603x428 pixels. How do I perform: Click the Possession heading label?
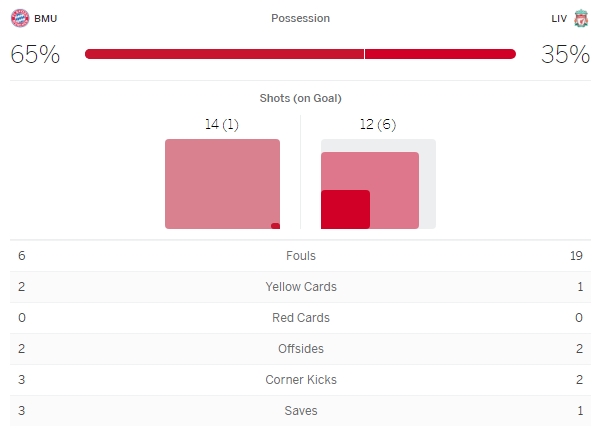click(300, 18)
